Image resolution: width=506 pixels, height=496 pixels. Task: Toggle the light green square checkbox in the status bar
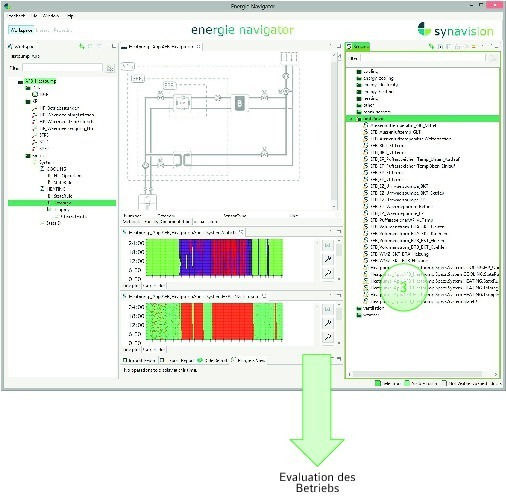pos(407,383)
